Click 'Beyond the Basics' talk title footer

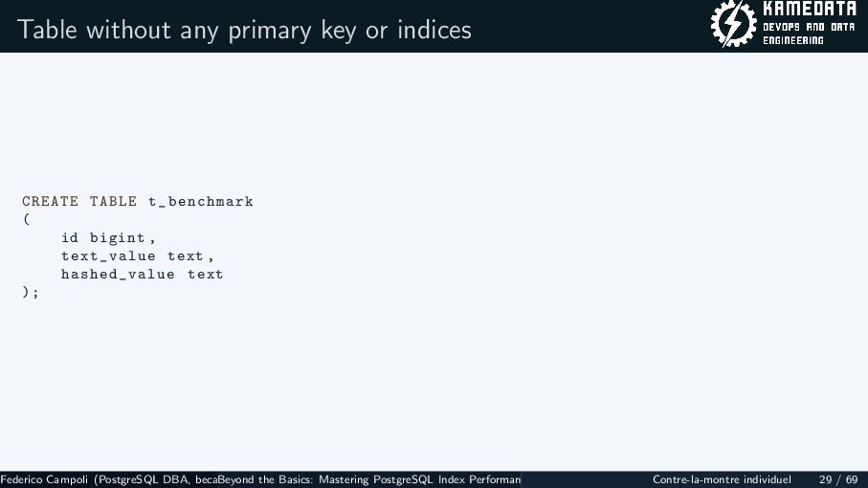click(x=371, y=478)
